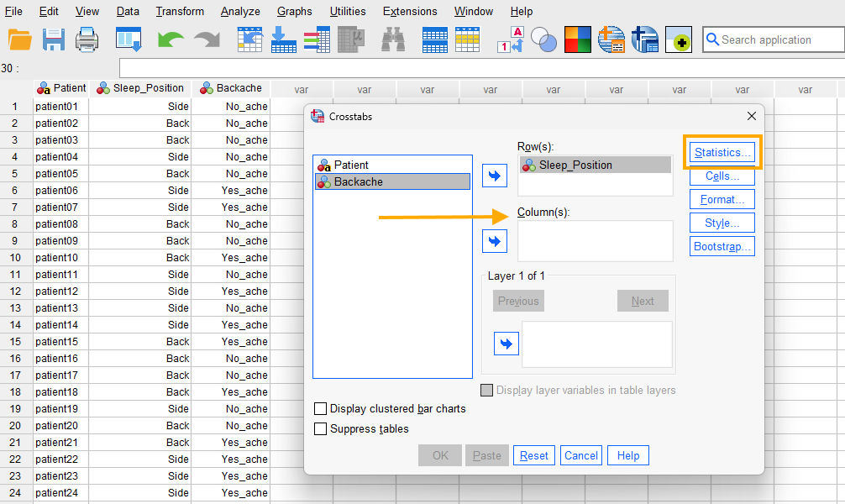845x504 pixels.
Task: Save the dataset using the disk icon
Action: tap(53, 39)
